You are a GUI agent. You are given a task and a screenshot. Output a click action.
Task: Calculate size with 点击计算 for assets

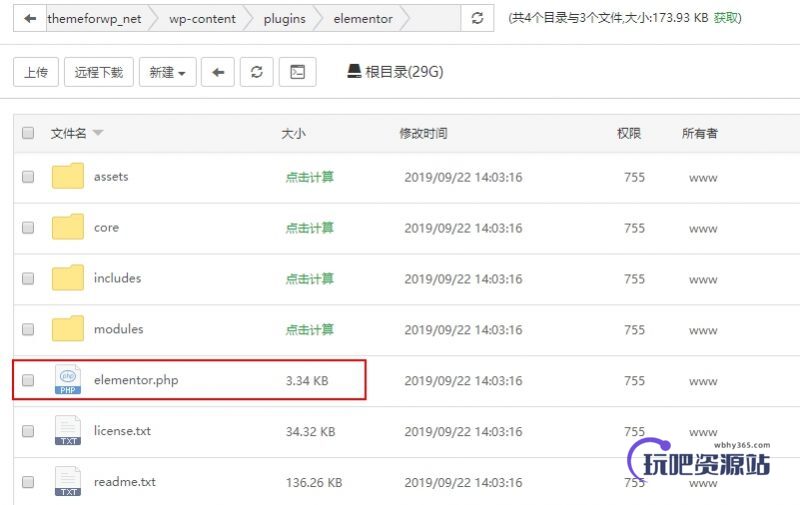click(309, 177)
